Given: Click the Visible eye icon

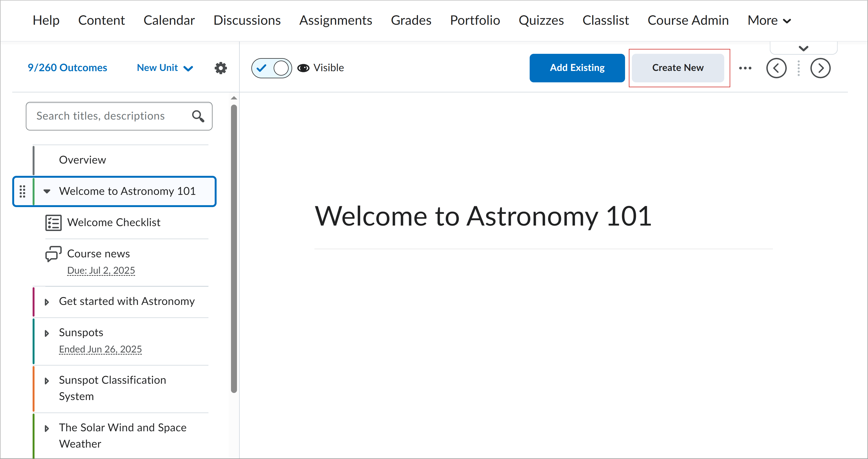Looking at the screenshot, I should 303,68.
